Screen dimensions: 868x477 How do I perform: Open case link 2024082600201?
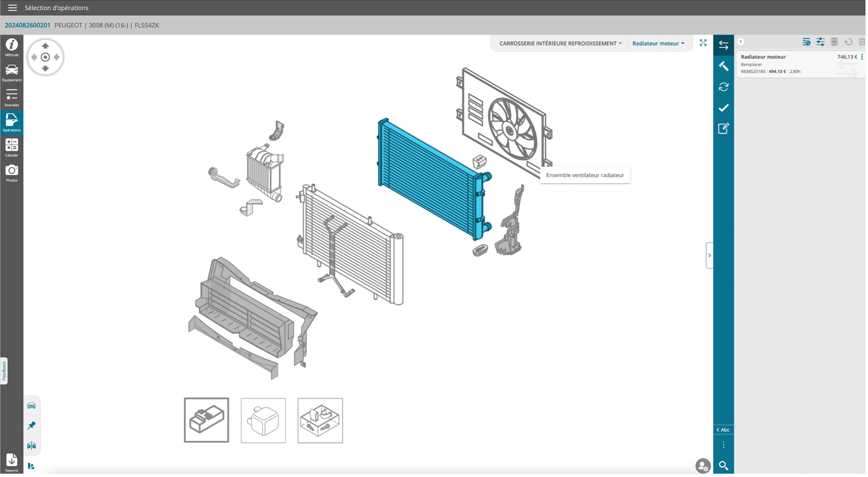(27, 25)
